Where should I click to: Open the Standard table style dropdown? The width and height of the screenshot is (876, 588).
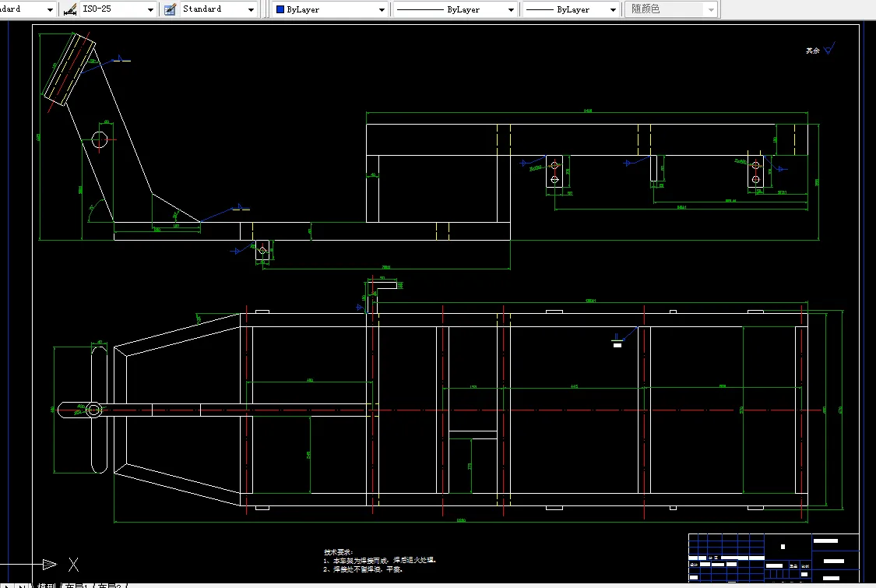coord(219,9)
